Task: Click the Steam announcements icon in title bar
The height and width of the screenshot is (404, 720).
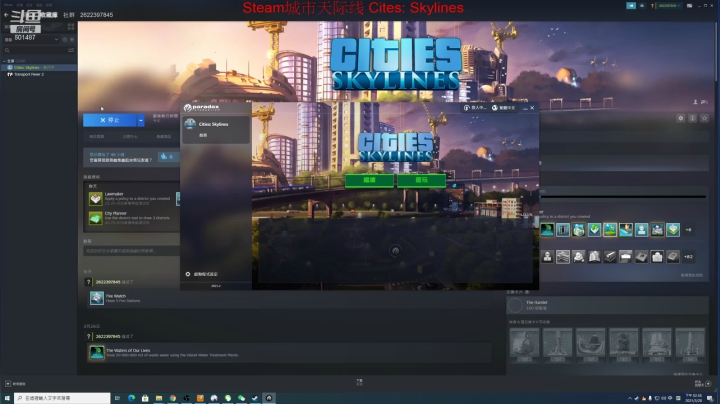Action: [x=631, y=6]
